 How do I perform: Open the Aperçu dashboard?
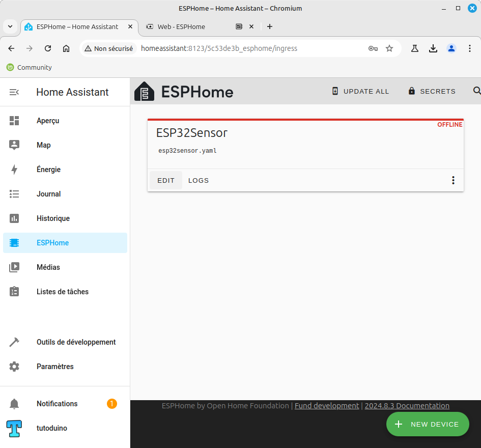point(65,121)
